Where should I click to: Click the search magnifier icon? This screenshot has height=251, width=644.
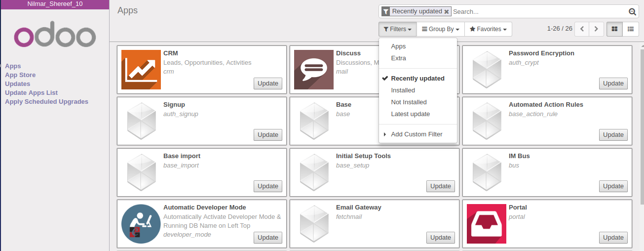[632, 12]
